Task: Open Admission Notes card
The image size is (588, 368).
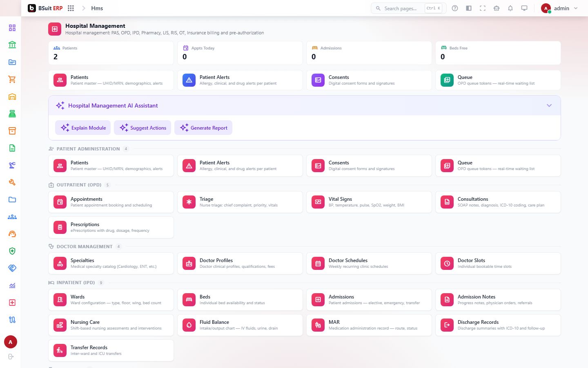Action: (x=498, y=300)
